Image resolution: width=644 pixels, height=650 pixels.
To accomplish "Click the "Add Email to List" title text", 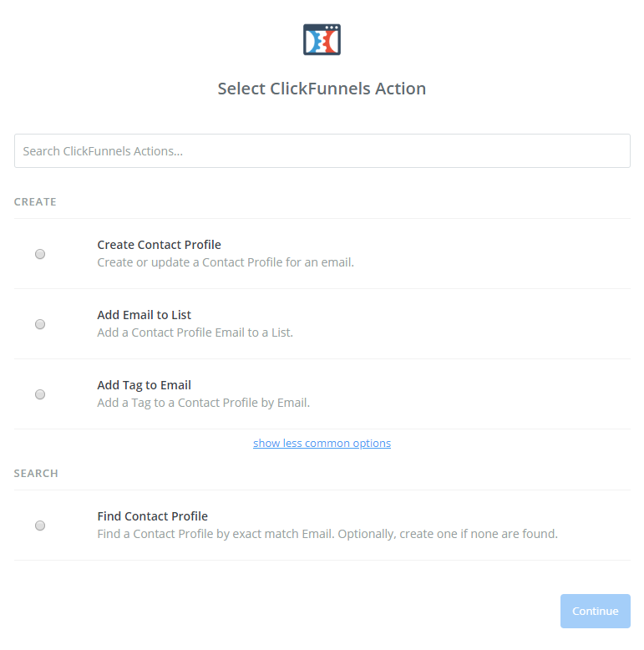I will click(x=144, y=315).
